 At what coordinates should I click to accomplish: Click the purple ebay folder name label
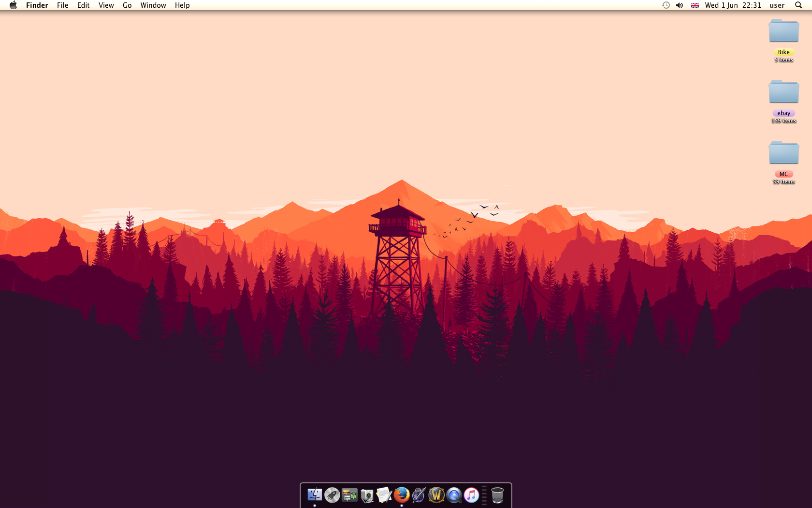(x=783, y=113)
